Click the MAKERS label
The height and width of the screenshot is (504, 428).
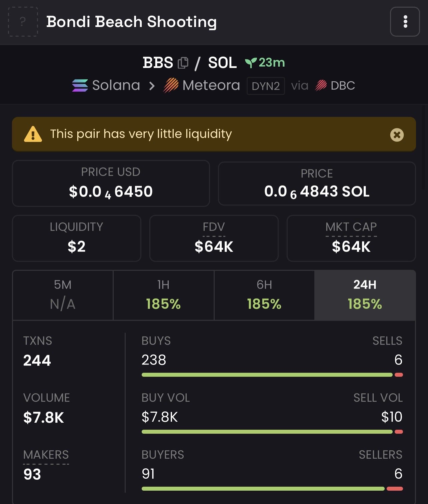pos(46,455)
